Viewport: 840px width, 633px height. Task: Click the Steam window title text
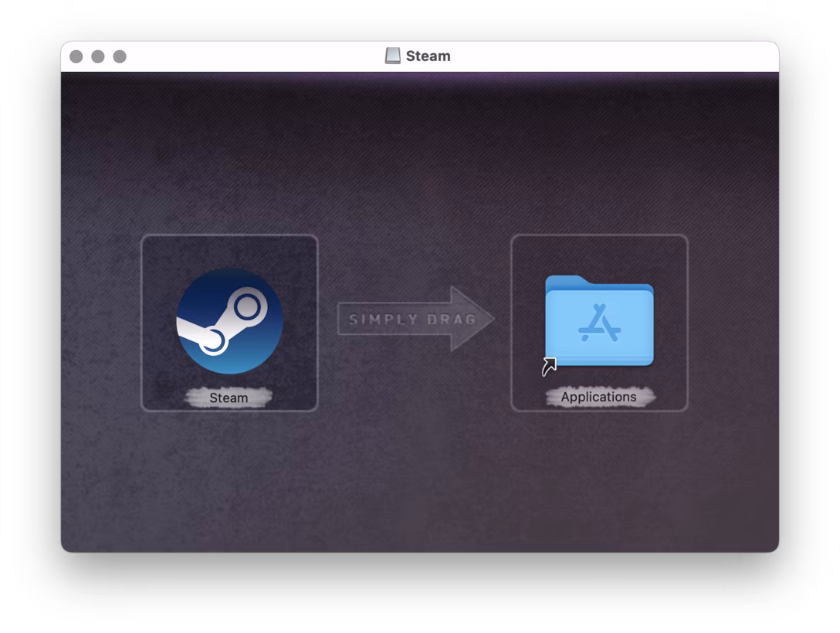(x=428, y=56)
